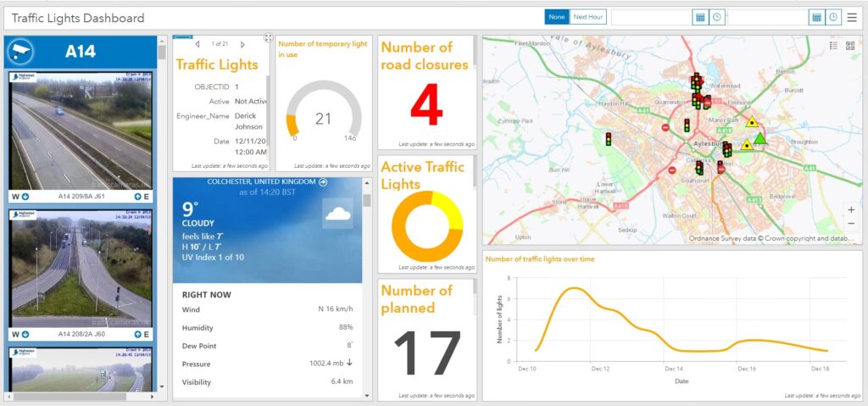Screen dimensions: 868x406
Task: Click the first time filter clock icon
Action: 717,17
